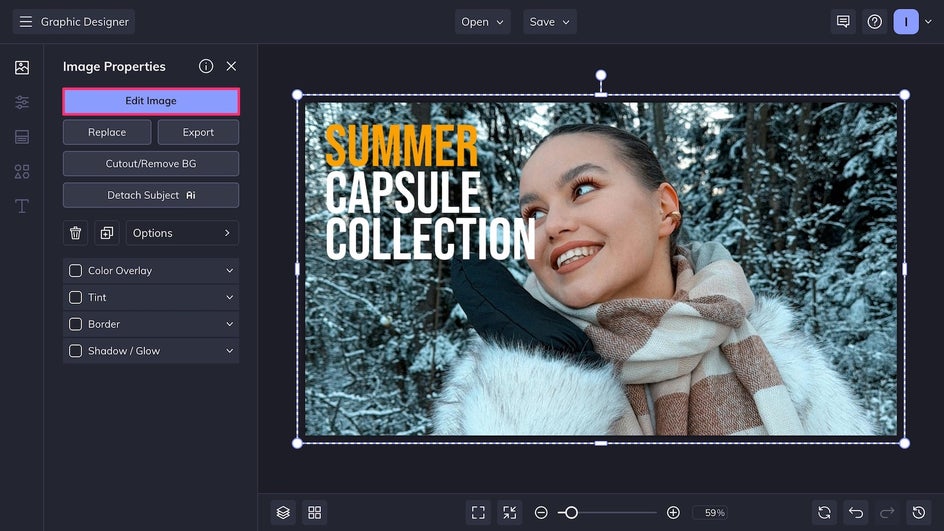Open the Text sidebar tab
Screen dimensions: 944x531
pos(22,206)
